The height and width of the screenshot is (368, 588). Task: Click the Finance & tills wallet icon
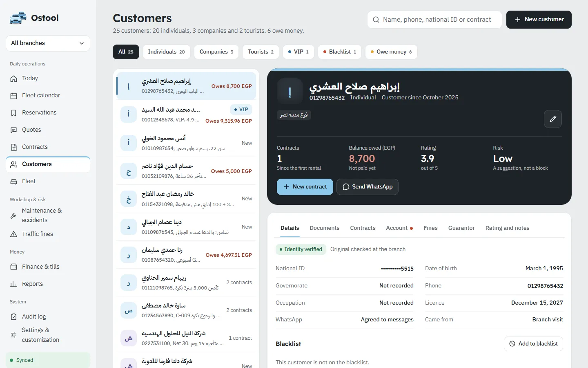pos(14,267)
